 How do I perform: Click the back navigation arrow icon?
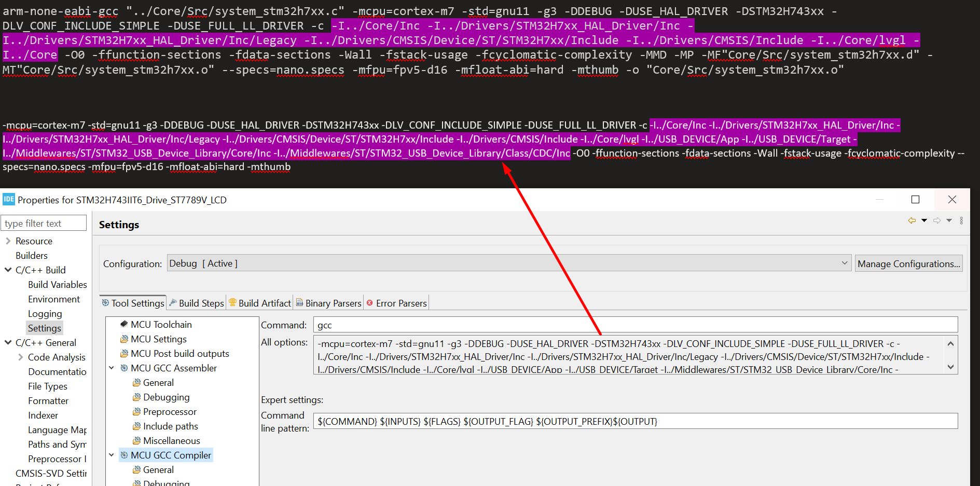[912, 220]
